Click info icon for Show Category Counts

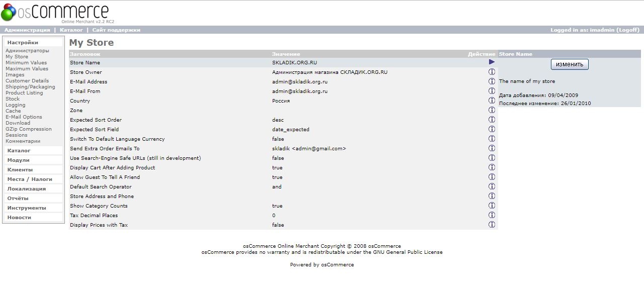(492, 206)
